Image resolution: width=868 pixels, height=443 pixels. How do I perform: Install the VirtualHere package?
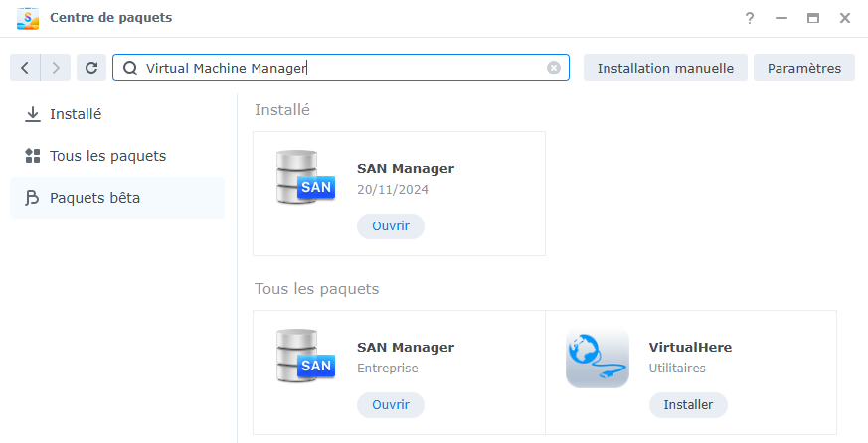click(x=688, y=405)
